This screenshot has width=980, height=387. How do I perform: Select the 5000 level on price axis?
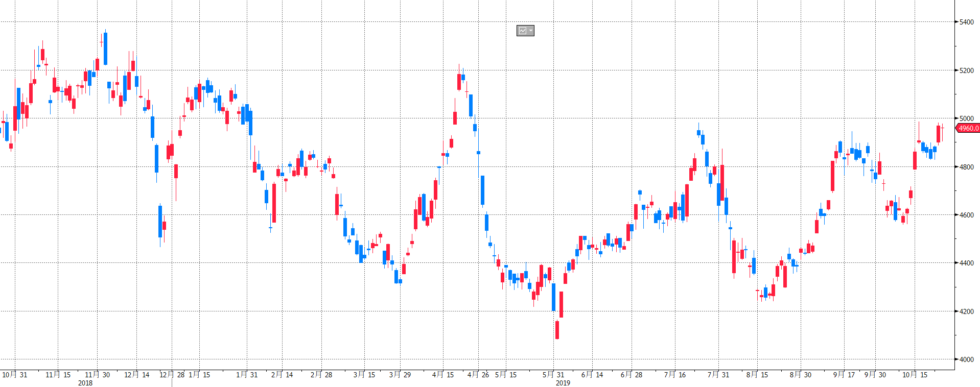point(966,118)
